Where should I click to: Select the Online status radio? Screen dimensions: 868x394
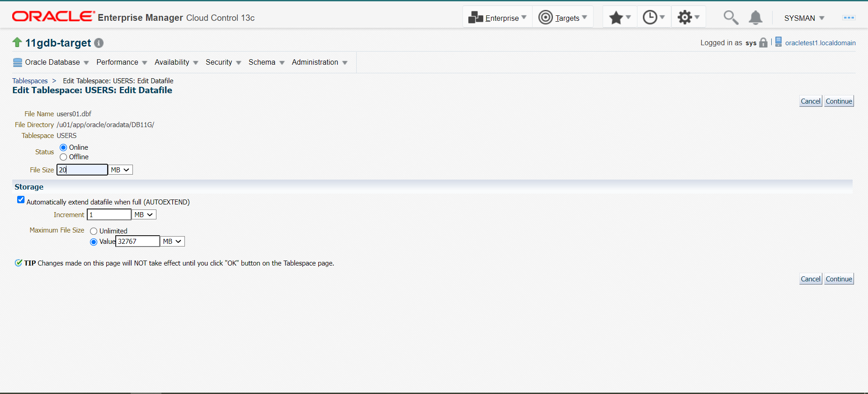[x=63, y=147]
